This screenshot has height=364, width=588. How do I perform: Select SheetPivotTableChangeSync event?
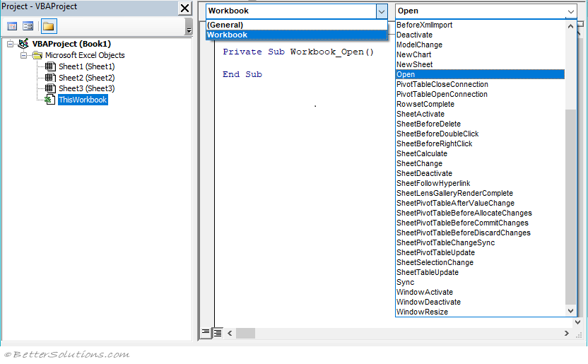pos(480,243)
